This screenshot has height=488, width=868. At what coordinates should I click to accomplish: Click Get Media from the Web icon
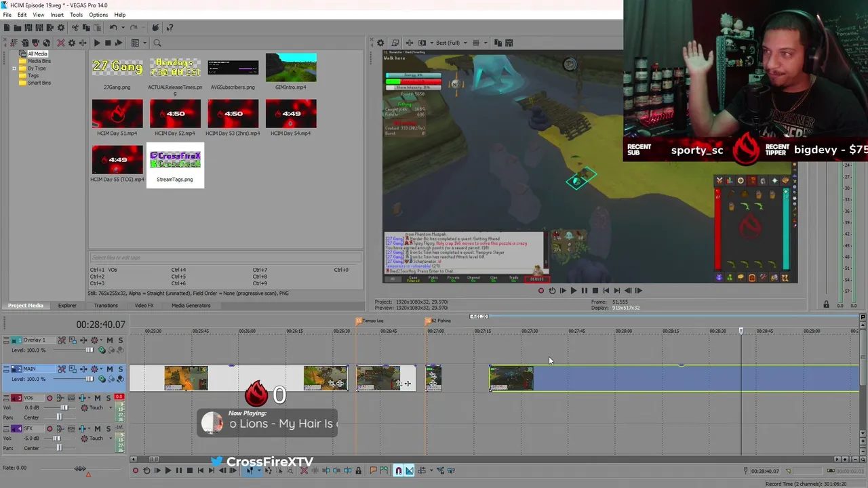coord(47,43)
